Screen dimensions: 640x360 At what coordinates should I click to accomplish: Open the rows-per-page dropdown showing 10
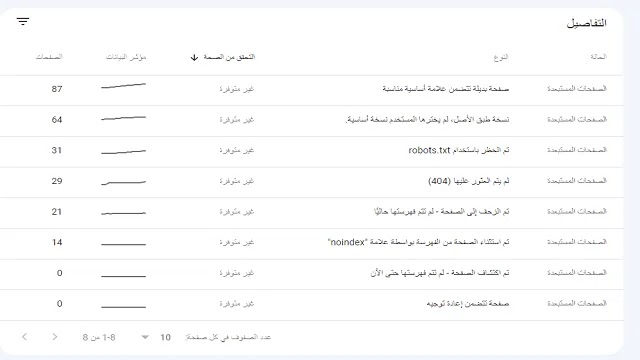coord(155,337)
